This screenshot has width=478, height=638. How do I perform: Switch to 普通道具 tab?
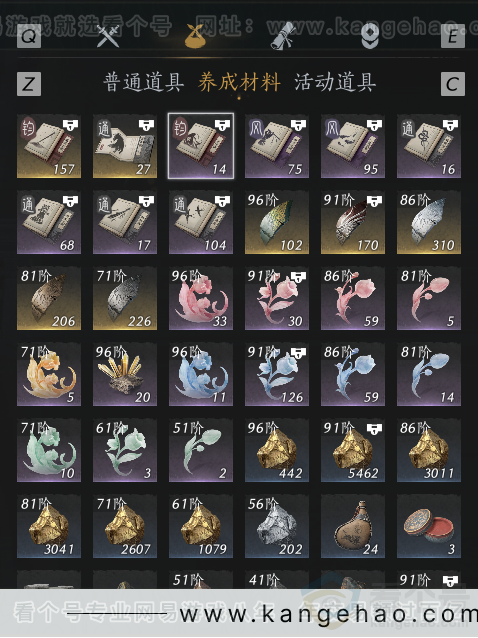[143, 83]
